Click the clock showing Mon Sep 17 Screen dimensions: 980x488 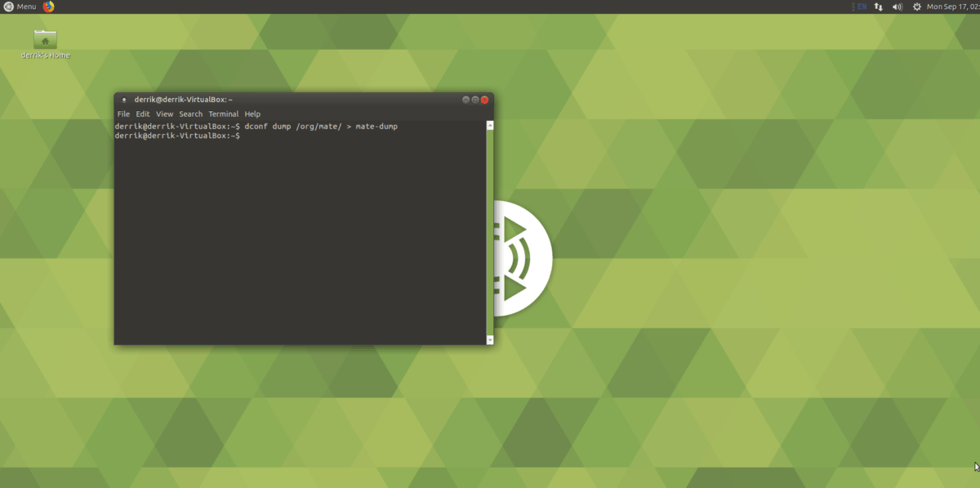click(x=953, y=7)
